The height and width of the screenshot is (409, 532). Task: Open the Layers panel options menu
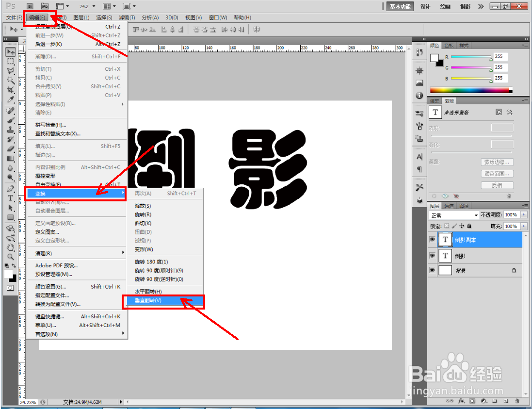click(525, 205)
